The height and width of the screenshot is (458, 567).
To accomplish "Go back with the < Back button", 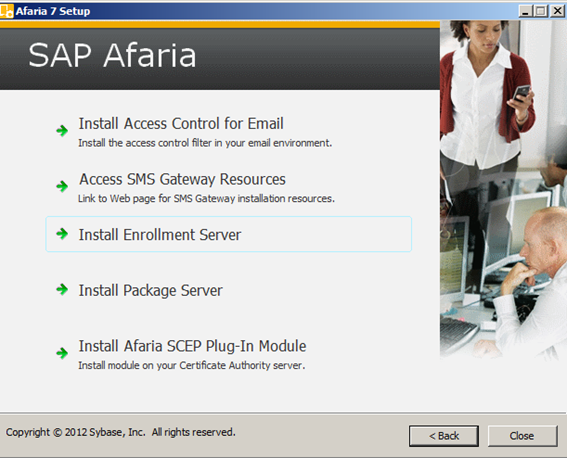I will coord(444,436).
